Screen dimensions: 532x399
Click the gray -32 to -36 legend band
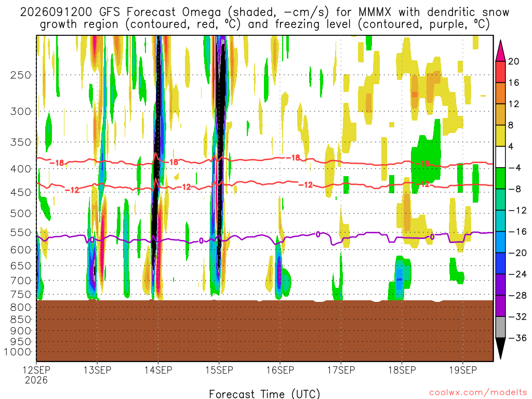tap(500, 327)
